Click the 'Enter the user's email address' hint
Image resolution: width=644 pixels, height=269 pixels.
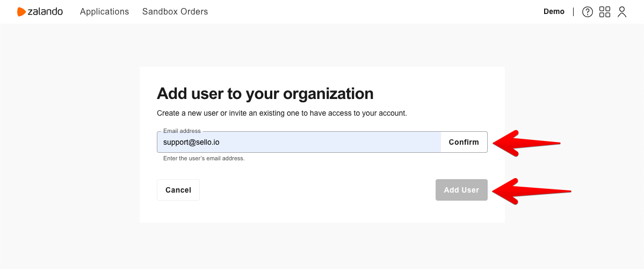pyautogui.click(x=204, y=158)
